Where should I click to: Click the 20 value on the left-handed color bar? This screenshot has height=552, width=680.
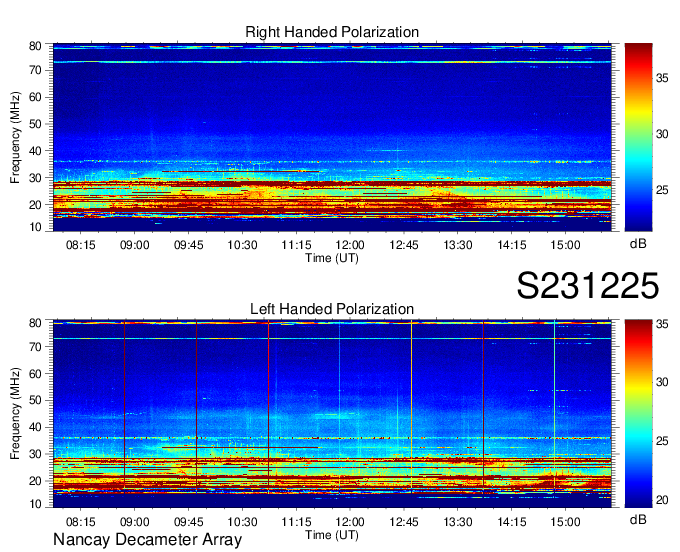point(662,500)
